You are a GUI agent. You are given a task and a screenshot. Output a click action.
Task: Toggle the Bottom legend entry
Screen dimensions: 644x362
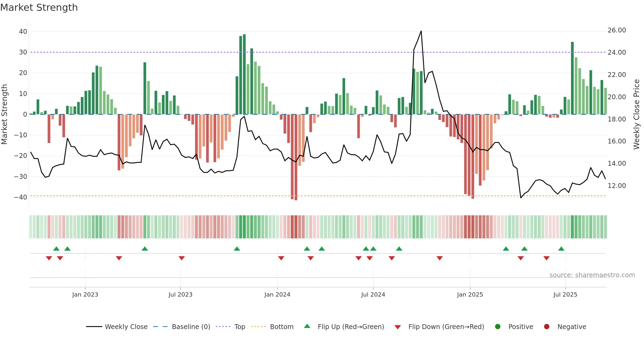point(272,327)
